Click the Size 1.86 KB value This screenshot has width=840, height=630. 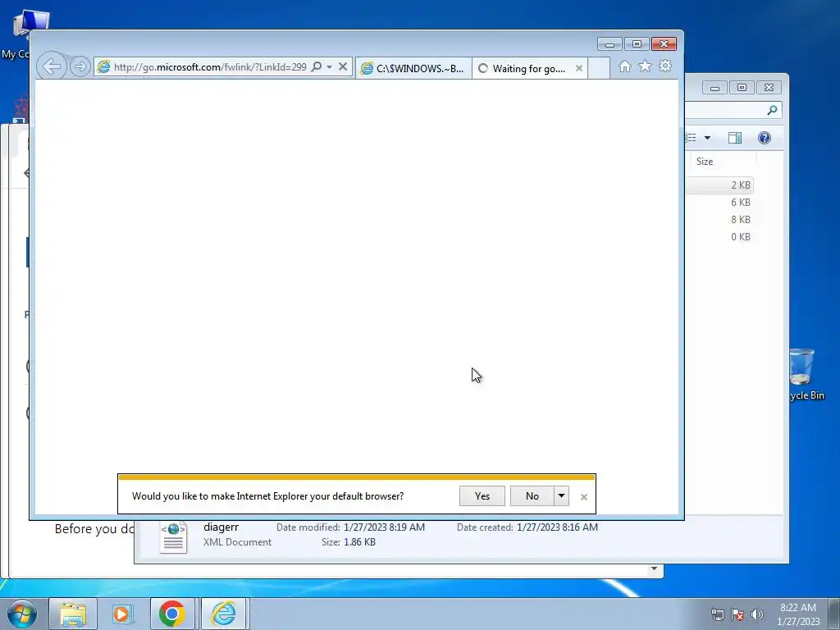(x=359, y=542)
